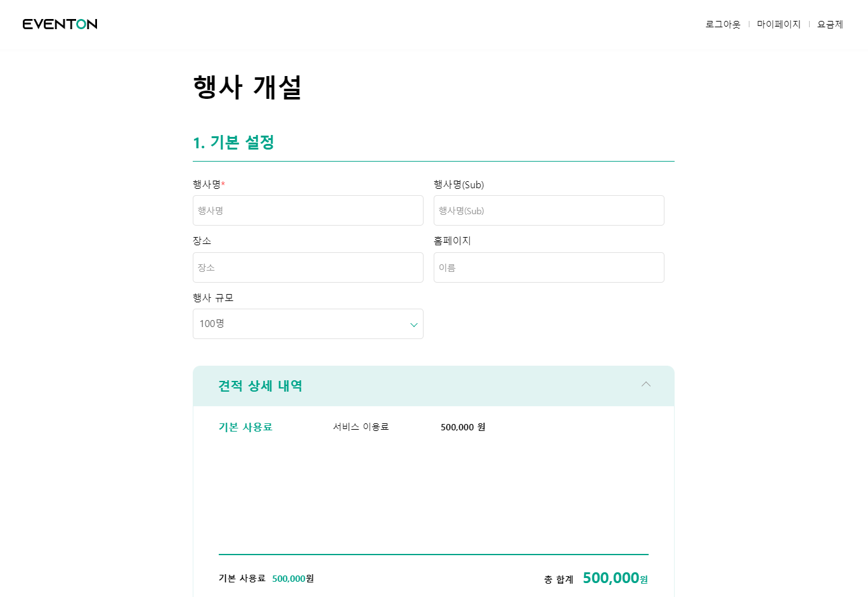The width and height of the screenshot is (868, 597).
Task: Click the 총 합계 500,000원 total amount
Action: click(614, 578)
